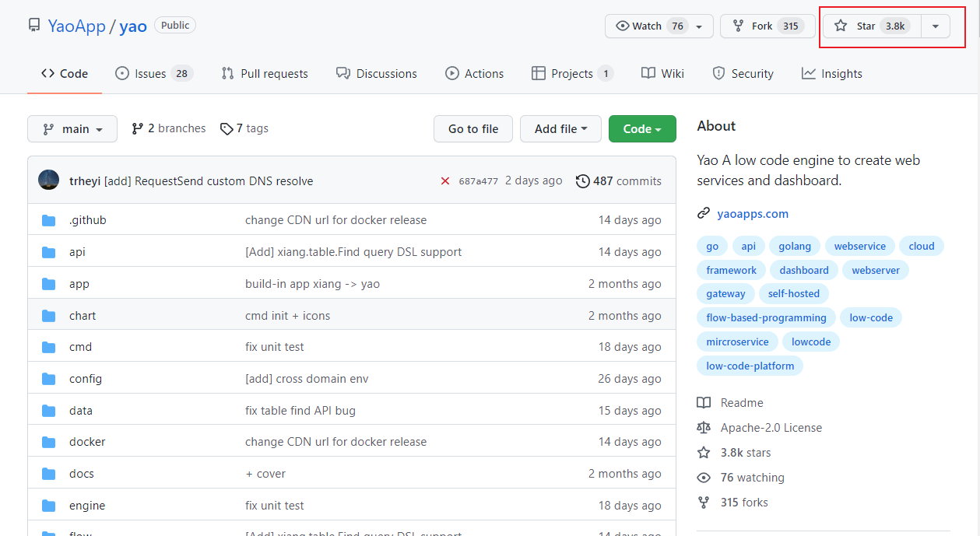Click the folder icon for the docker directory
Screen dimensions: 980x536
[x=49, y=442]
